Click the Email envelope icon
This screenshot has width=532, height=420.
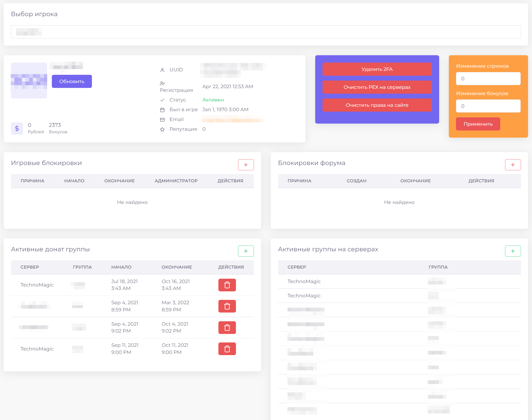tap(162, 120)
